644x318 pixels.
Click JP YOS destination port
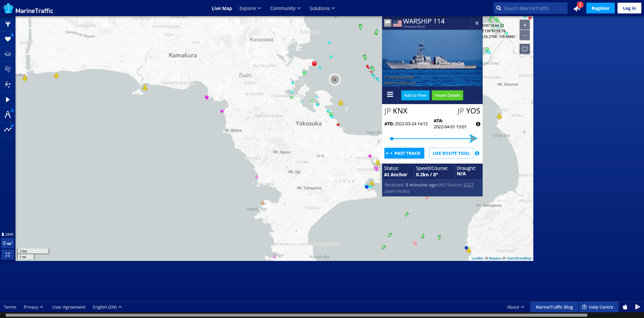coord(469,111)
